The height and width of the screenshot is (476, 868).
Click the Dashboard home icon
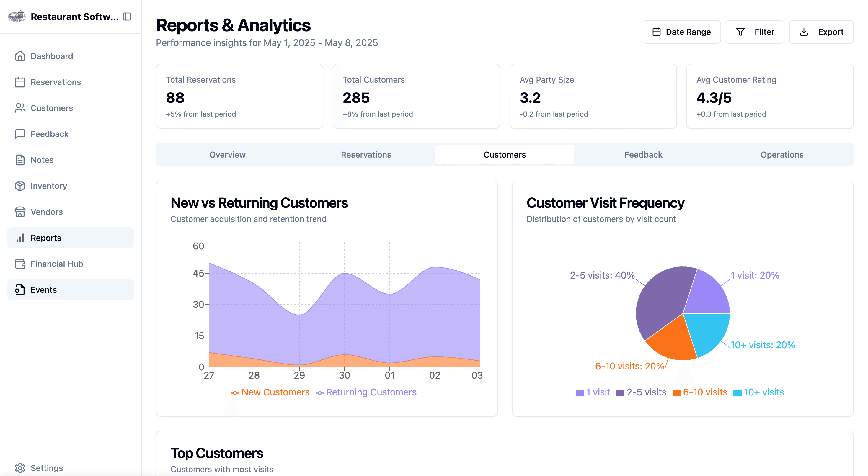20,56
